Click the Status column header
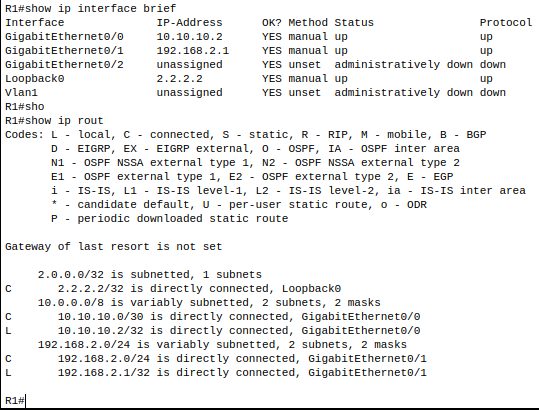The width and height of the screenshot is (539, 410). 354,23
